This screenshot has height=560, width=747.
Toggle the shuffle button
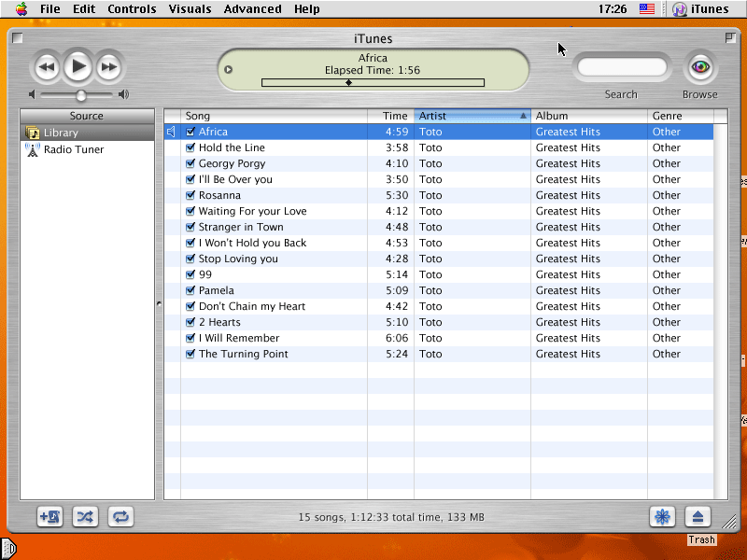(x=85, y=517)
